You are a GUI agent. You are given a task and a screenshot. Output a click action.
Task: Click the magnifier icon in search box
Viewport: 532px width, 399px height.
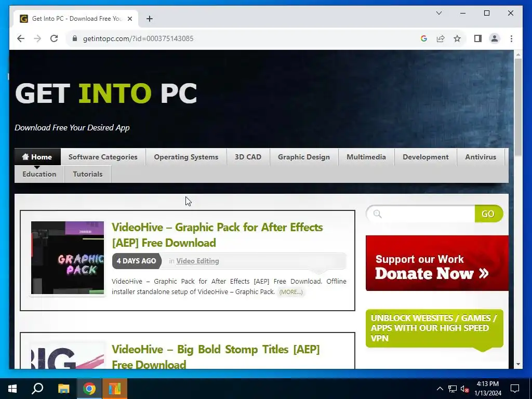point(377,214)
